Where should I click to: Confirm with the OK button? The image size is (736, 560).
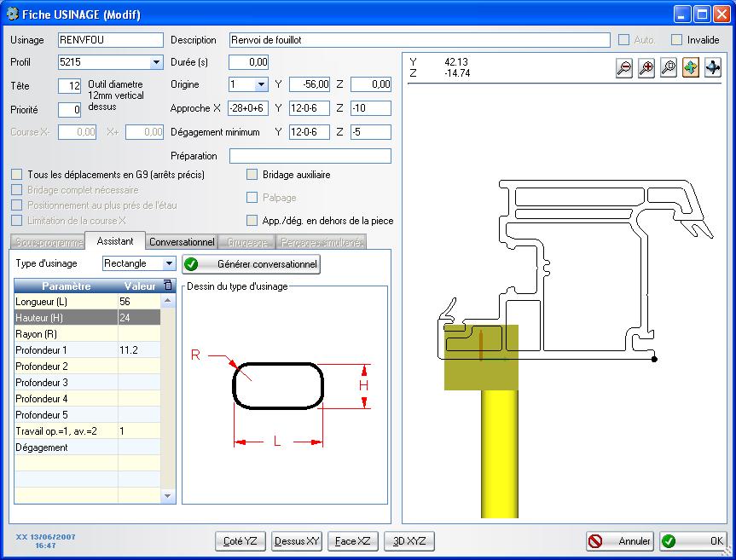point(693,541)
